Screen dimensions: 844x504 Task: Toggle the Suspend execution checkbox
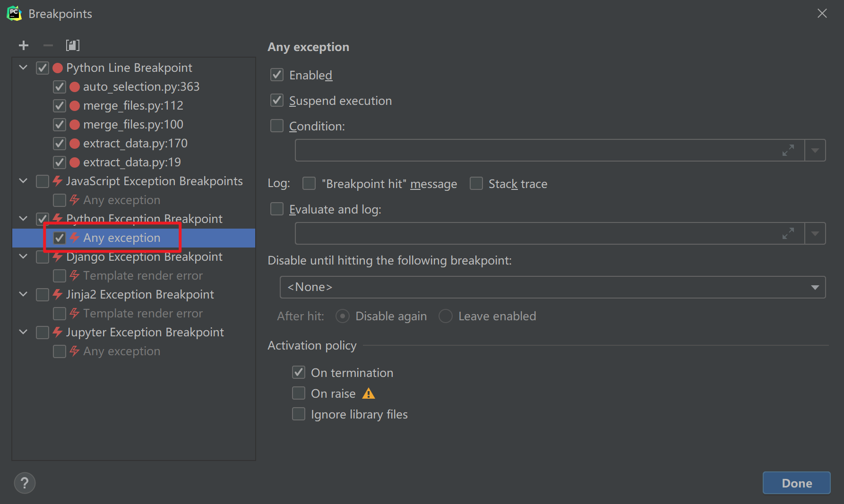(277, 101)
